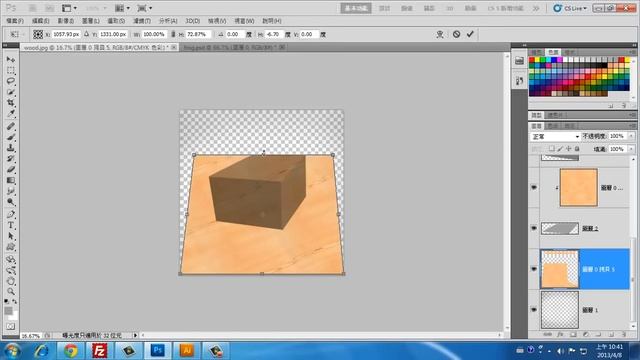Open the 編輯(E) menu
Screen dimensions: 640x360
[x=40, y=21]
